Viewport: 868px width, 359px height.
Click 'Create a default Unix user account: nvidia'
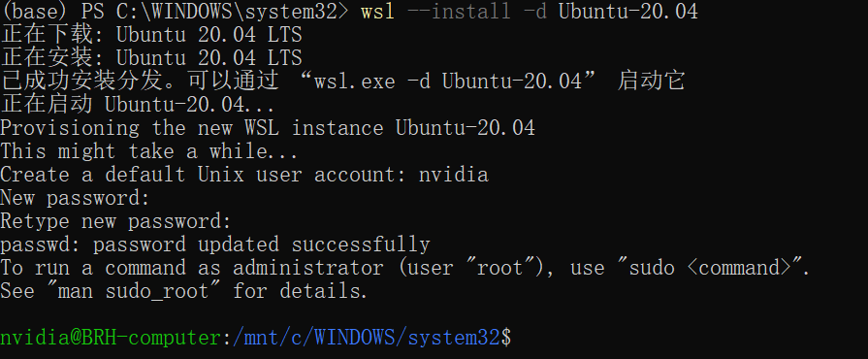244,175
